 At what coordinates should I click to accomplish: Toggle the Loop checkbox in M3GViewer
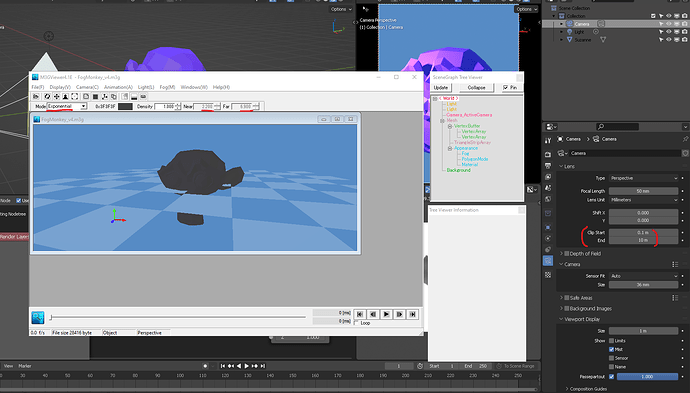[356, 323]
